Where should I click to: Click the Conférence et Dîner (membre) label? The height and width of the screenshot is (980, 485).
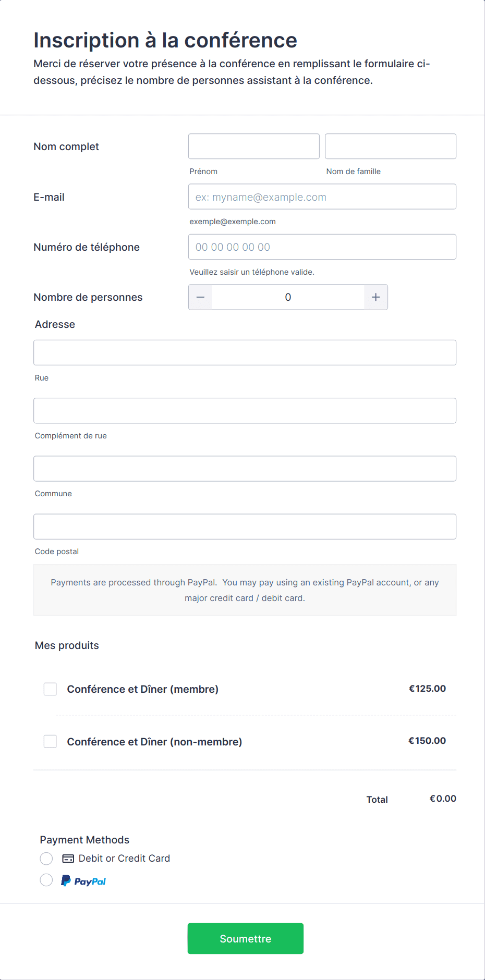tap(142, 689)
